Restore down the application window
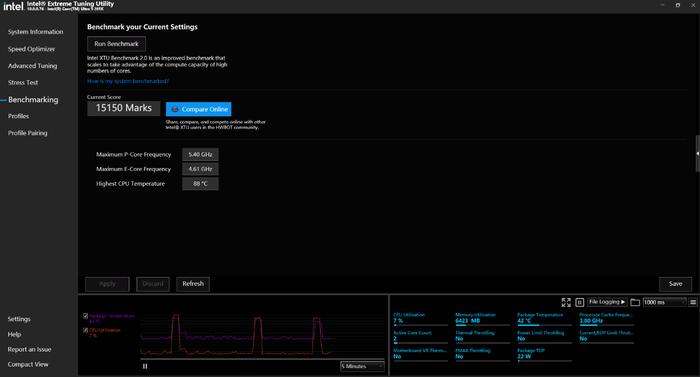 [x=678, y=5]
